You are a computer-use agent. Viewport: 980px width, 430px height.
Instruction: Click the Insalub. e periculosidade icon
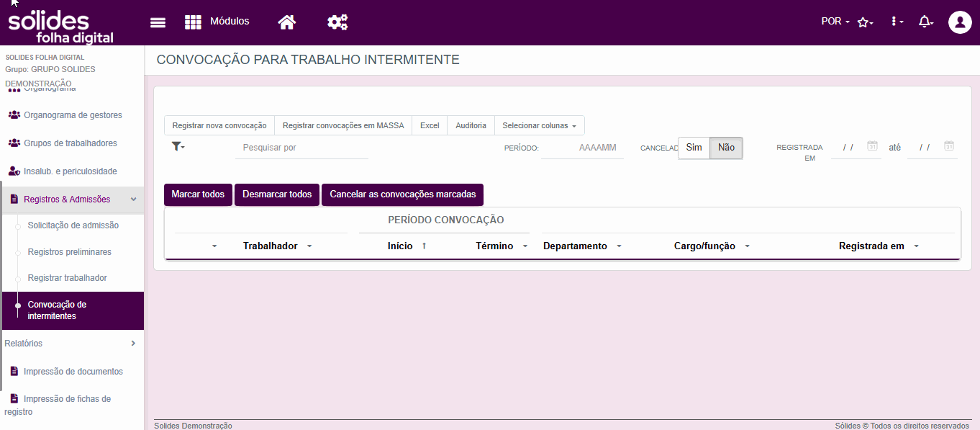[14, 171]
